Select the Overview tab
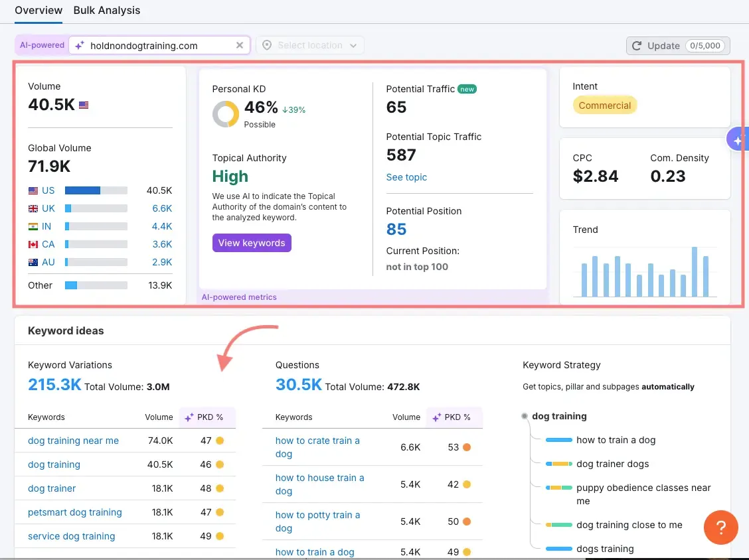The height and width of the screenshot is (560, 749). 38,11
